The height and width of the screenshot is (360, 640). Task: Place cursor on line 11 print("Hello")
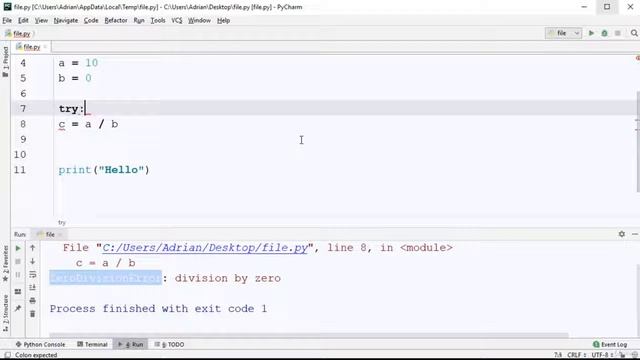(x=104, y=170)
